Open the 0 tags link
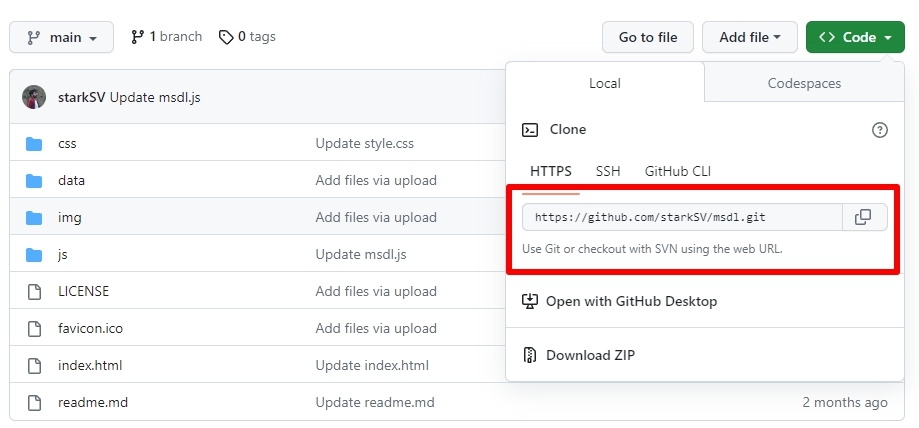Viewport: 919px width, 428px height. tap(247, 37)
